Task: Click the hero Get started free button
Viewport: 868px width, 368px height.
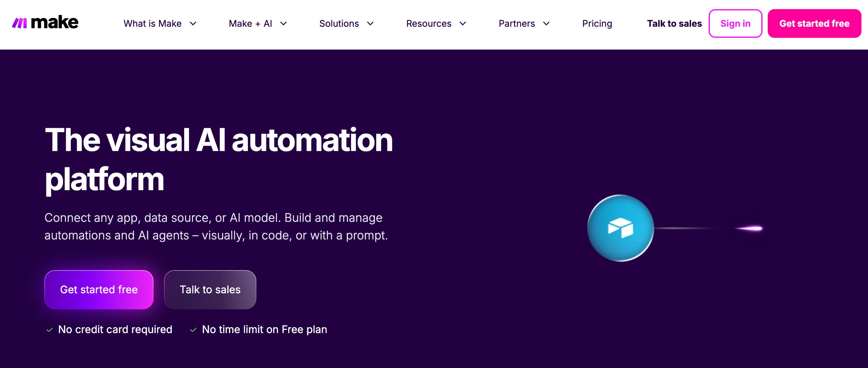Action: click(x=99, y=290)
